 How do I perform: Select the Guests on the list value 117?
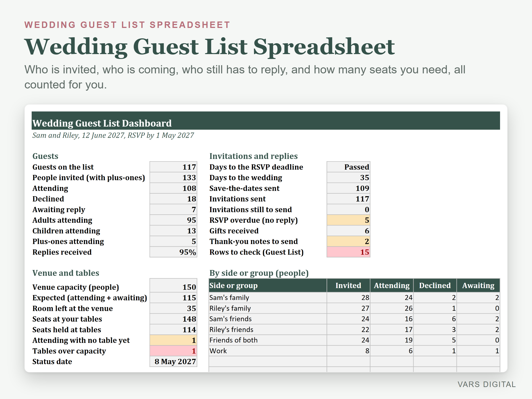tap(173, 167)
